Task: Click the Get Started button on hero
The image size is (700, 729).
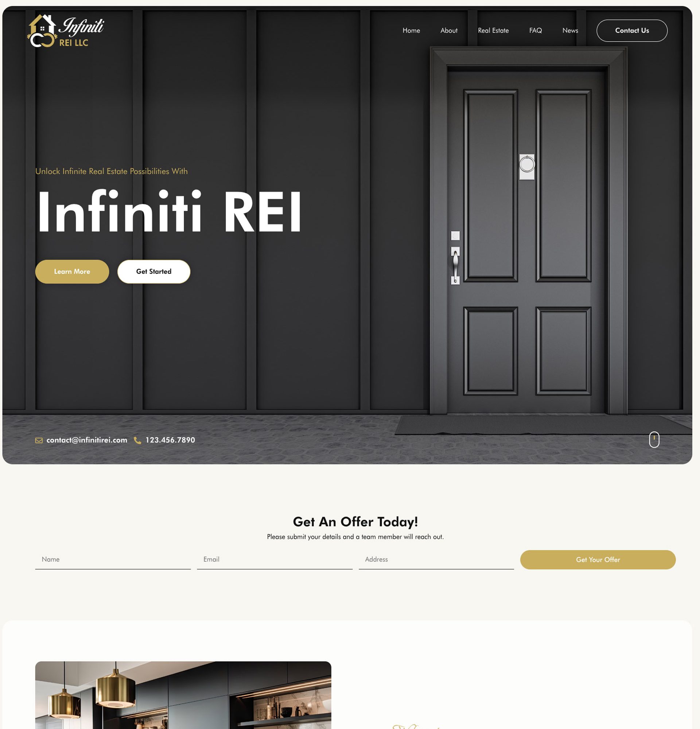Action: pos(154,272)
